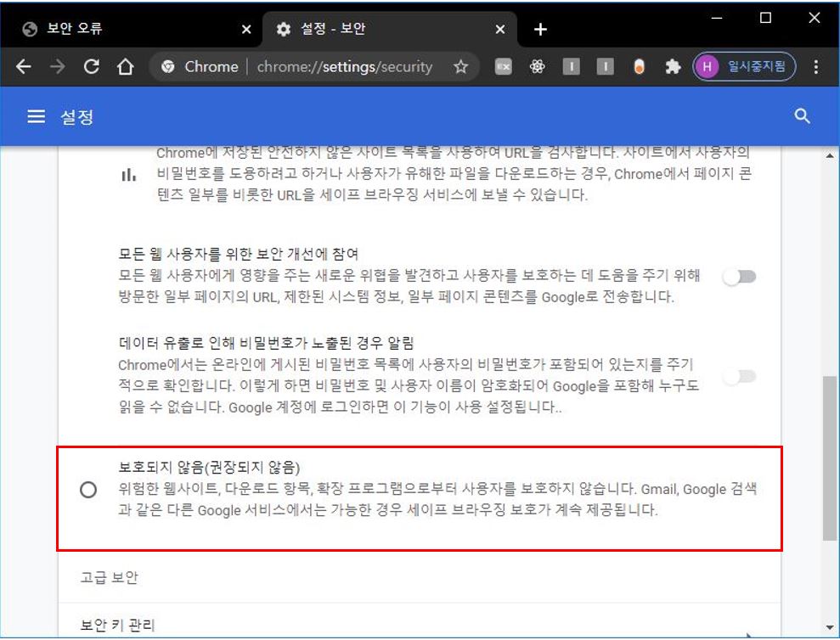Maximize the Chrome window

pos(765,18)
